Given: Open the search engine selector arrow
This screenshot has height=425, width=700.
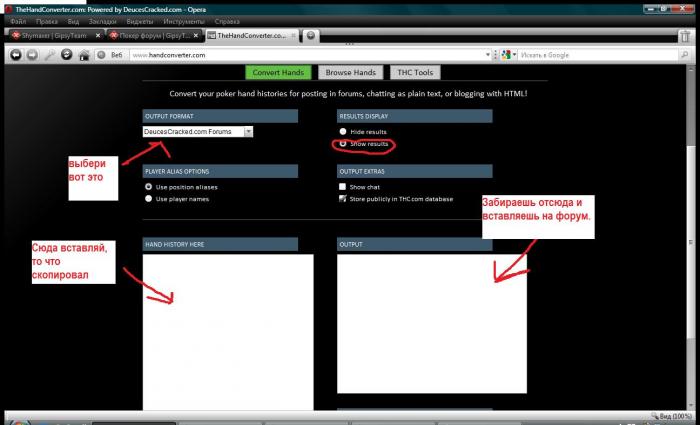Looking at the screenshot, I should tap(514, 55).
